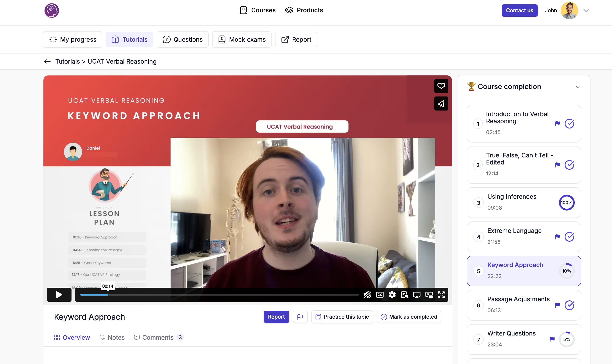The height and width of the screenshot is (364, 612).
Task: Enter fullscreen video mode
Action: [x=441, y=294]
